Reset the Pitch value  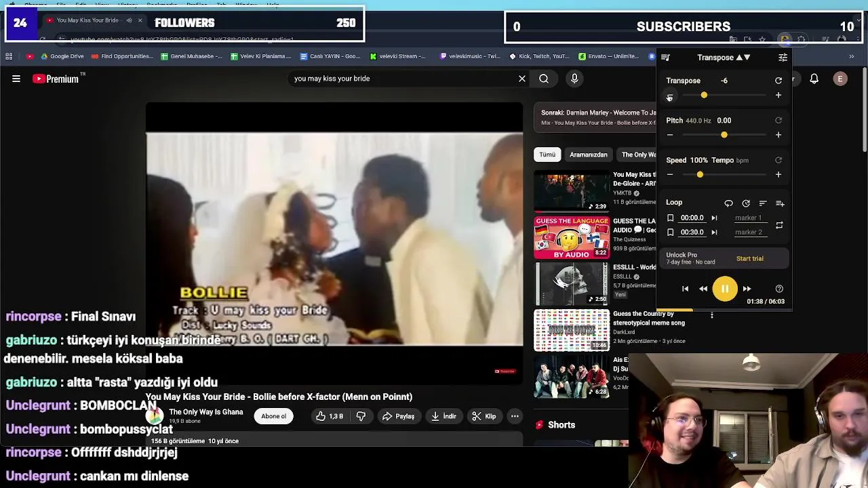coord(778,121)
